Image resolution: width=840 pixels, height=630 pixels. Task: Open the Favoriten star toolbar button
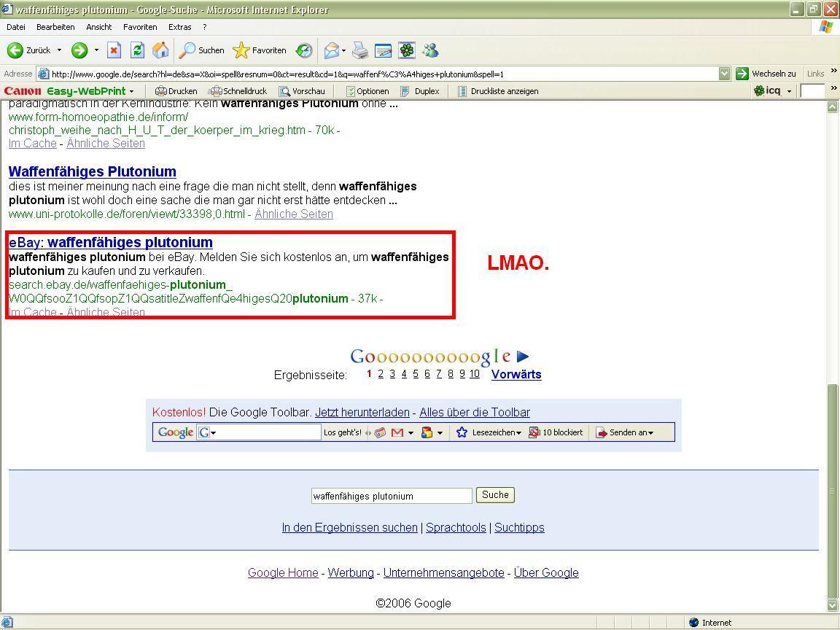tap(260, 50)
